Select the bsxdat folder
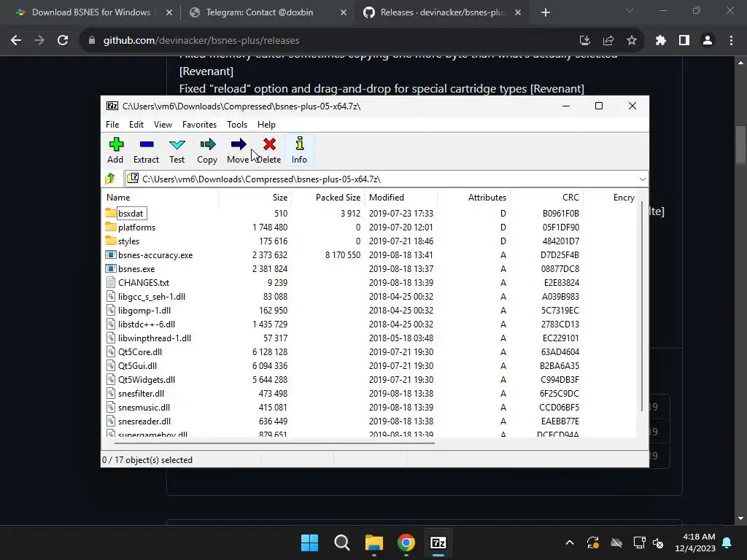 (131, 214)
